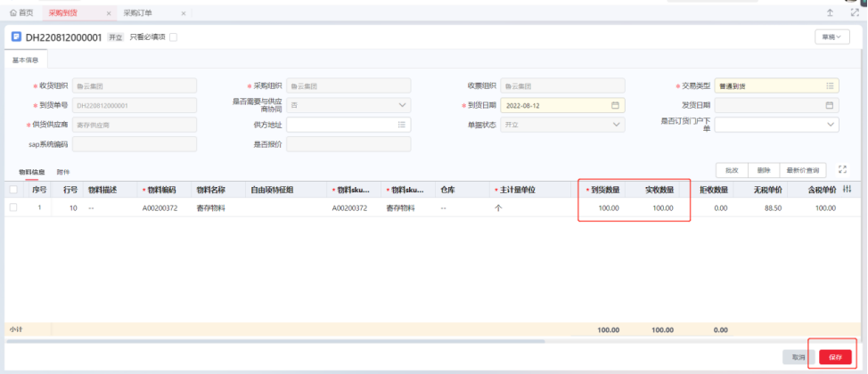
Task: Close the 采购到货 tab
Action: (x=108, y=13)
